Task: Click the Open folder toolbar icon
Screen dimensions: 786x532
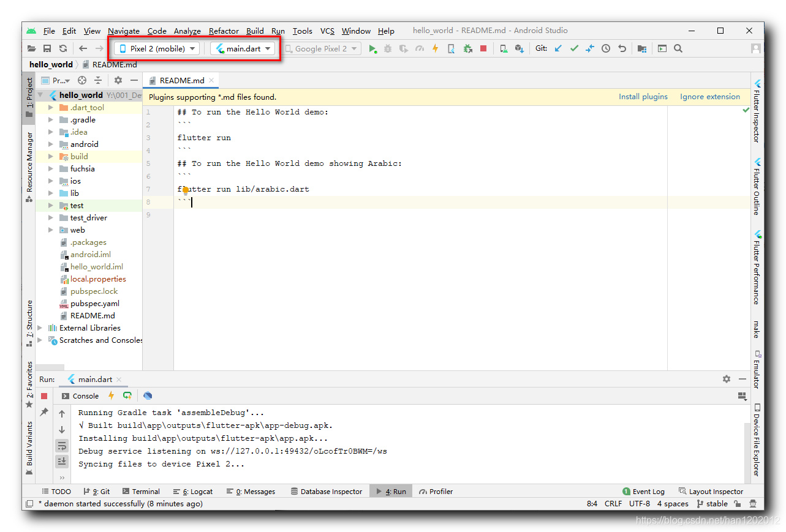Action: coord(32,48)
